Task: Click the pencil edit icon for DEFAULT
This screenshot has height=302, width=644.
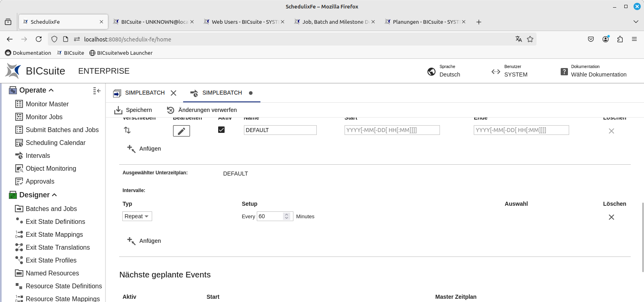Action: coord(181,131)
